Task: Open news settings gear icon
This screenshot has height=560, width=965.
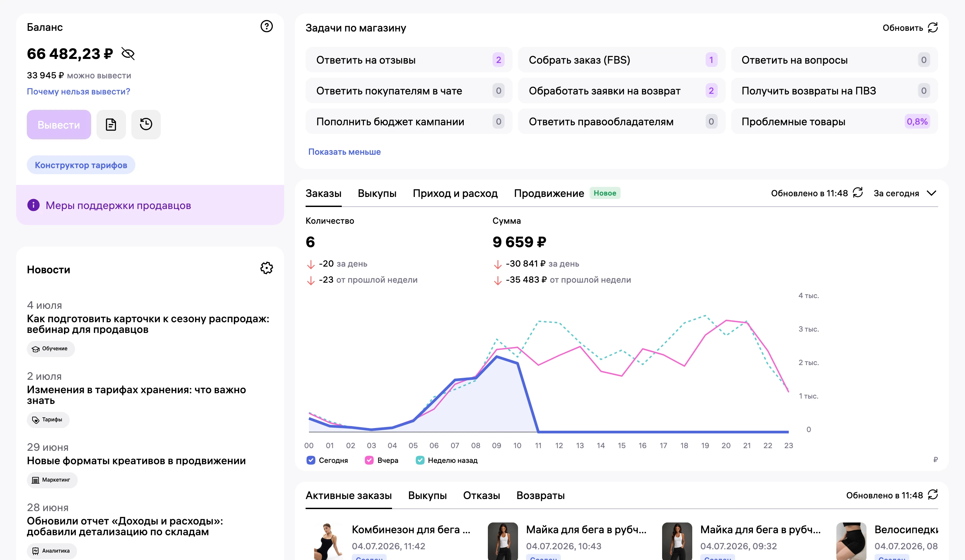Action: [x=266, y=268]
